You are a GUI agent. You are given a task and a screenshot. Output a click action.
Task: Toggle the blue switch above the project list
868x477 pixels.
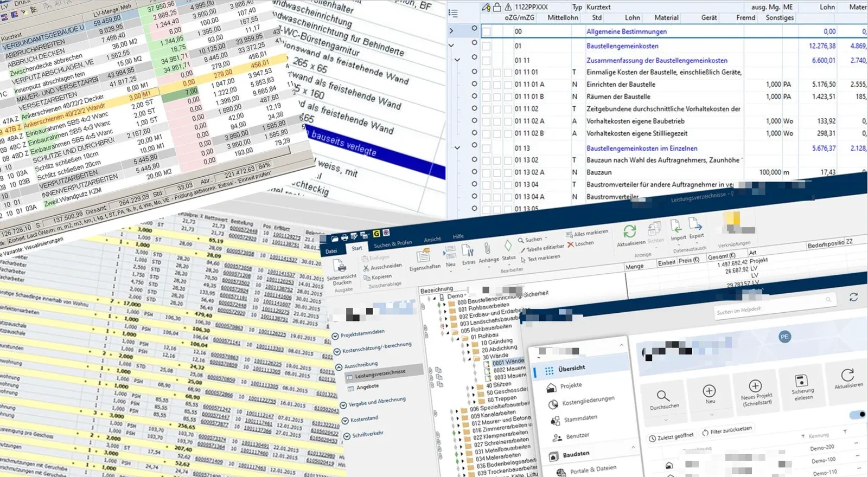point(859,415)
